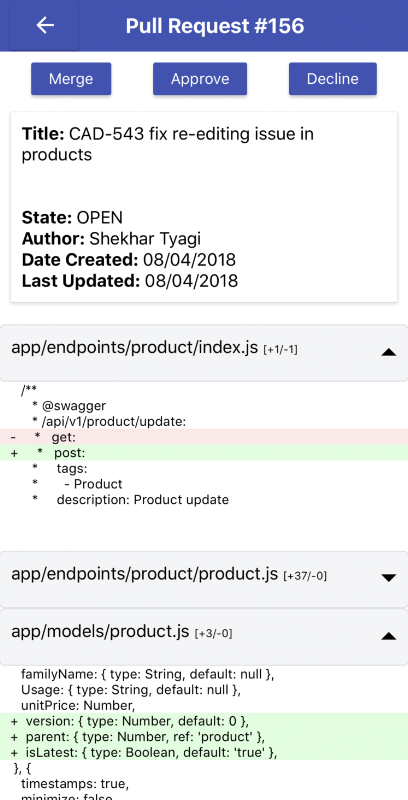Go back using the arrow icon

(45, 25)
